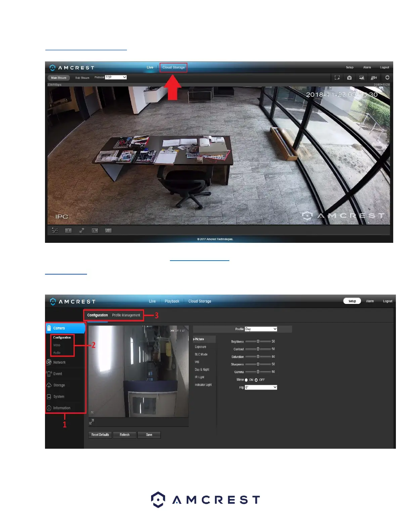Adjust the Brightness slider
The width and height of the screenshot is (411, 532).
point(258,341)
